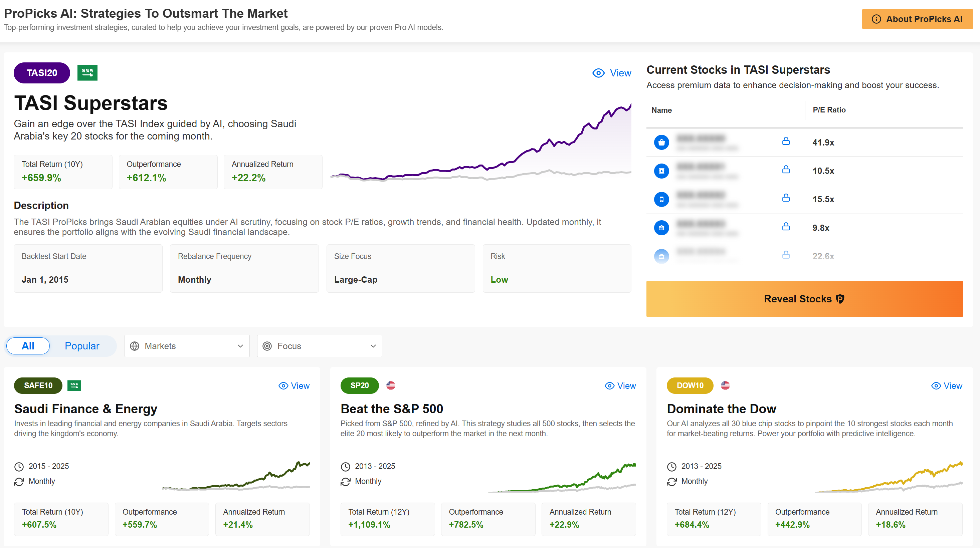Click the lock icon in the 41.9x row

pos(786,141)
